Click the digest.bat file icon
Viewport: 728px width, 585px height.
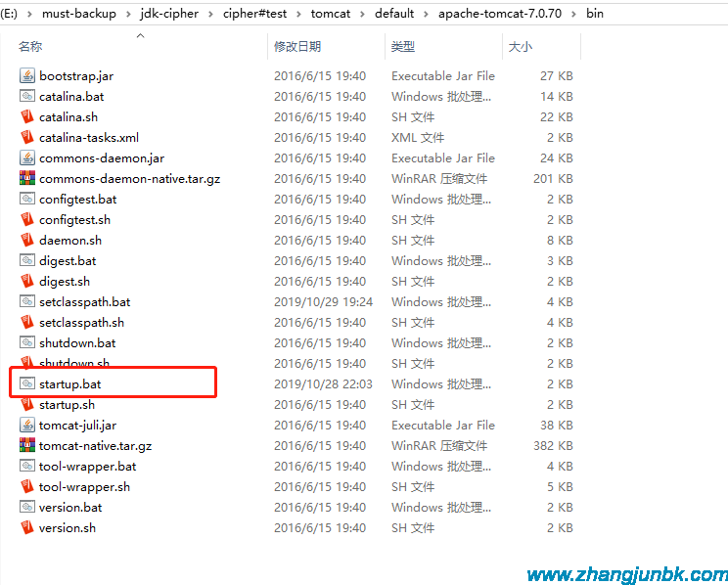tap(27, 260)
